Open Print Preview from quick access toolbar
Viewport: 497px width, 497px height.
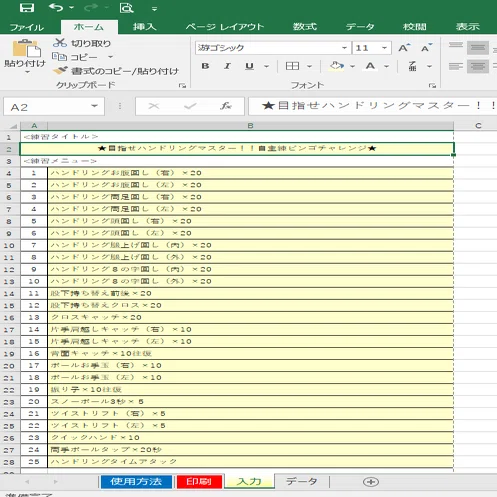[126, 8]
